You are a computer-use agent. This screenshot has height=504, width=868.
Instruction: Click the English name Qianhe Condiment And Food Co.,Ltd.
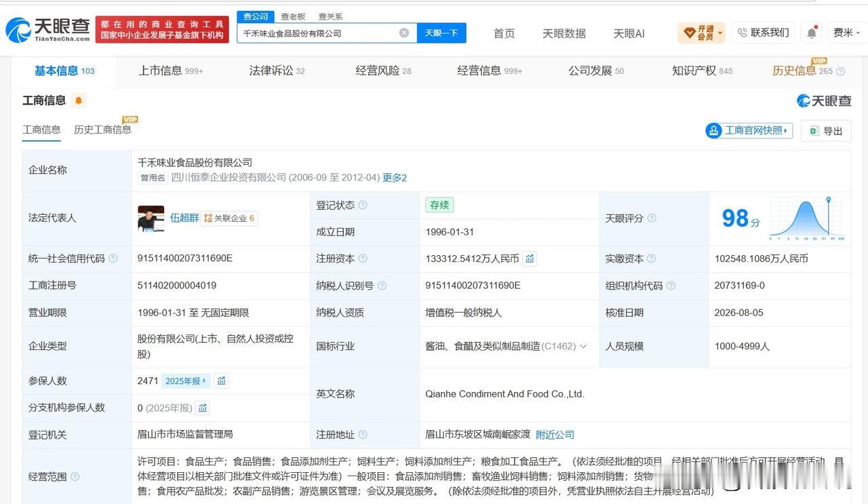(505, 393)
